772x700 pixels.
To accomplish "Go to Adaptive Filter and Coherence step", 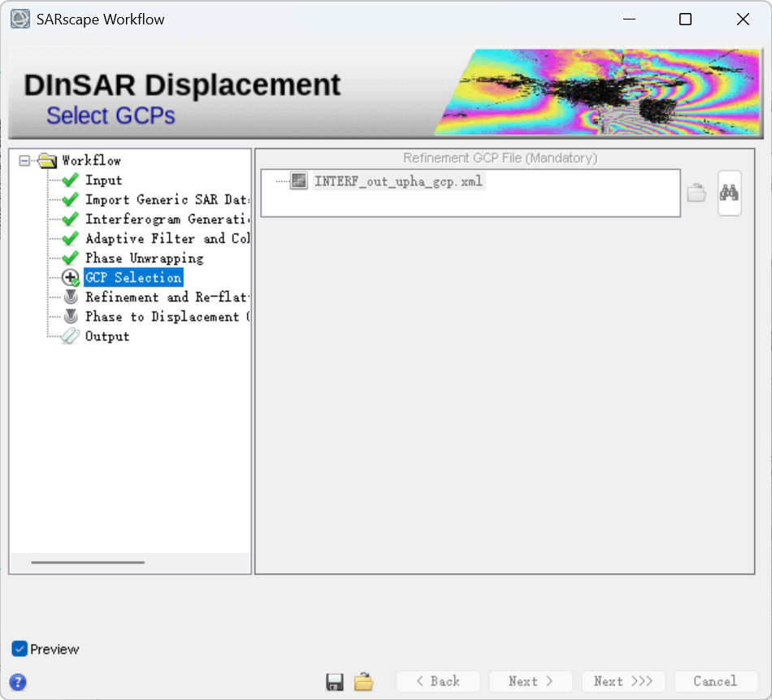I will tap(167, 238).
